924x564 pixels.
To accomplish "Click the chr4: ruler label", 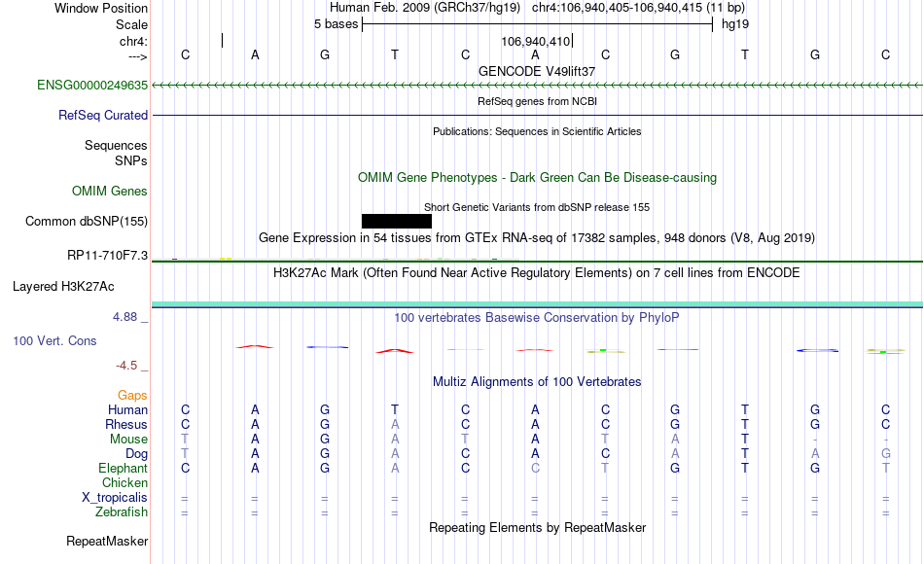I will [134, 41].
